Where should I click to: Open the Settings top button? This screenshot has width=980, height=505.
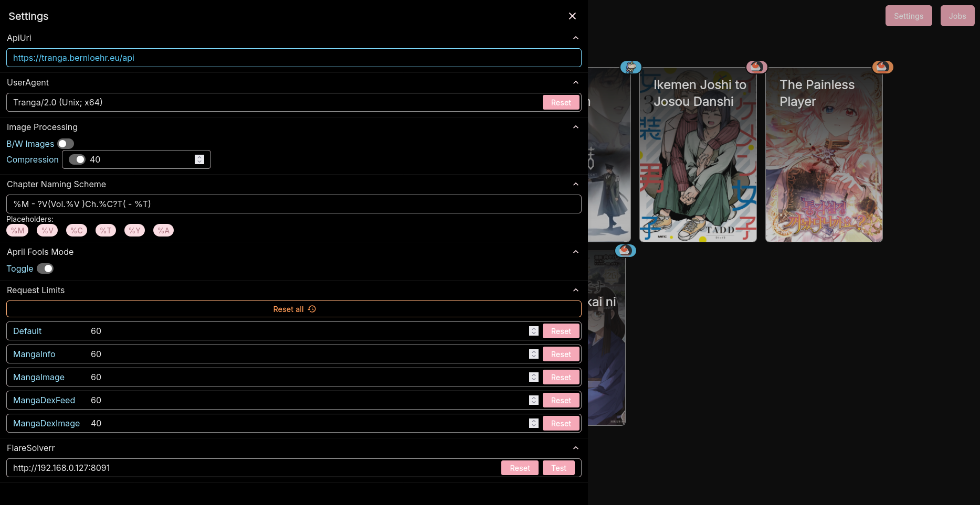click(x=909, y=16)
